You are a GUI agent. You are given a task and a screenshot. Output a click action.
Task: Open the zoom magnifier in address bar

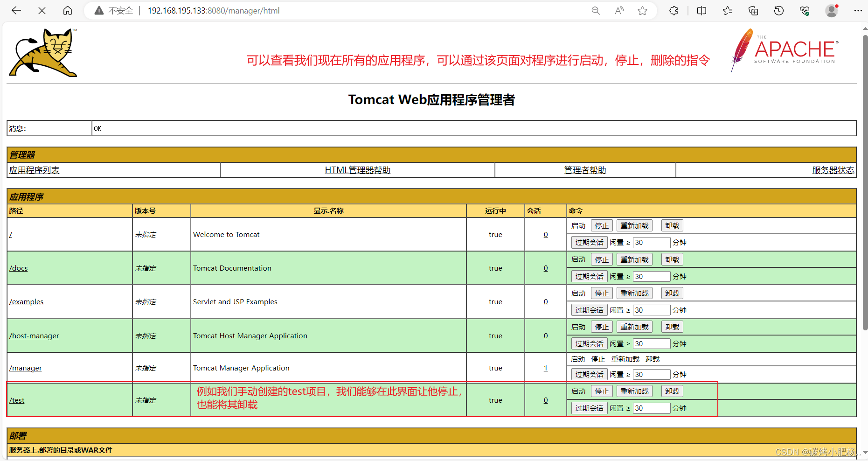[596, 11]
